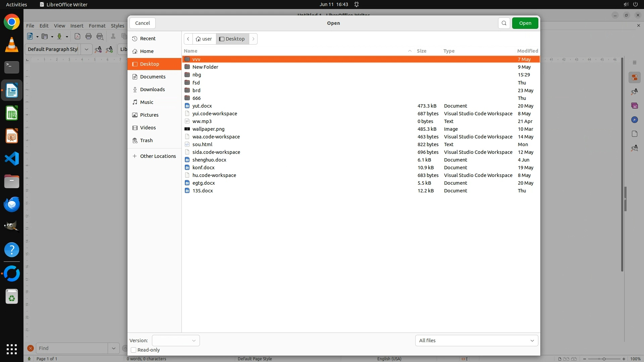644x362 pixels.
Task: Open Sidebar Gallery panel icon
Action: pos(634,106)
